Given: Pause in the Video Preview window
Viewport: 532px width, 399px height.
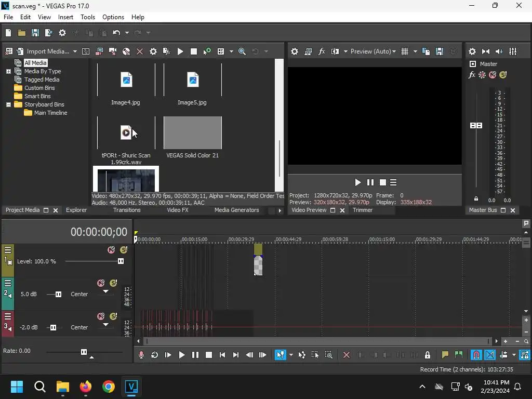Looking at the screenshot, I should pos(370,182).
